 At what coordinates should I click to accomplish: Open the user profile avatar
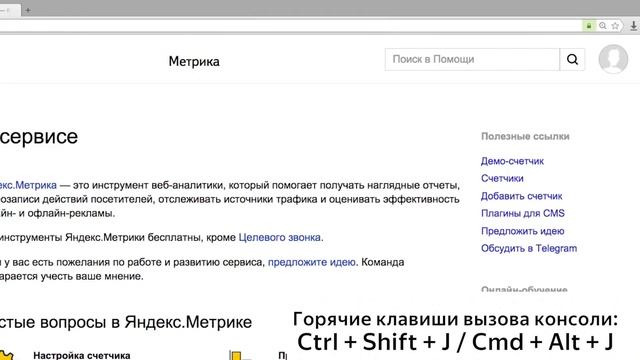[613, 59]
